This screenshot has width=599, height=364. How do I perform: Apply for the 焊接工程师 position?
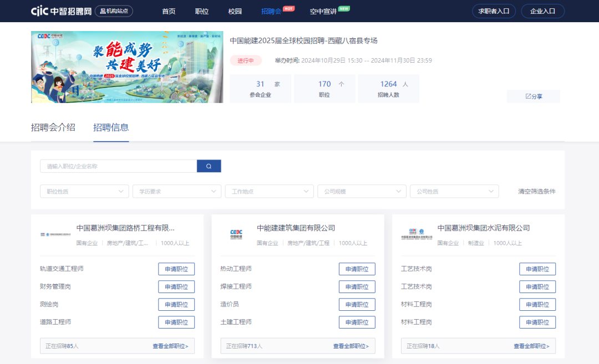tap(357, 287)
